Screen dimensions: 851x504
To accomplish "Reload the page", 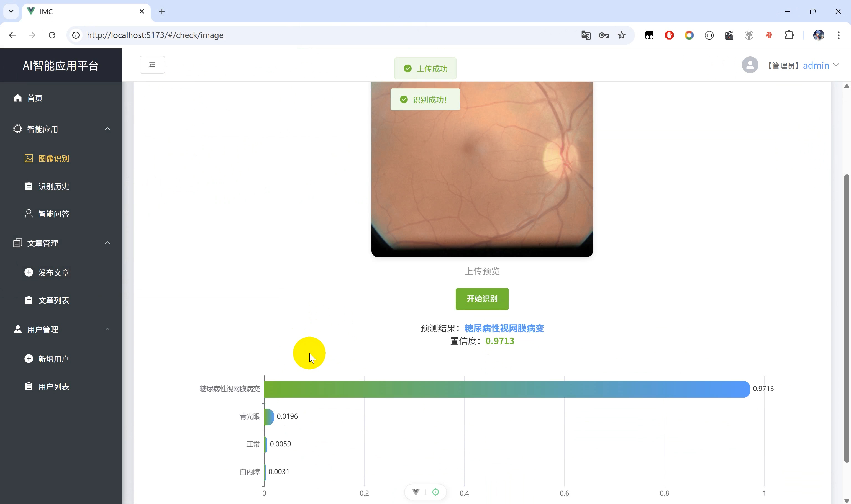I will pos(52,35).
